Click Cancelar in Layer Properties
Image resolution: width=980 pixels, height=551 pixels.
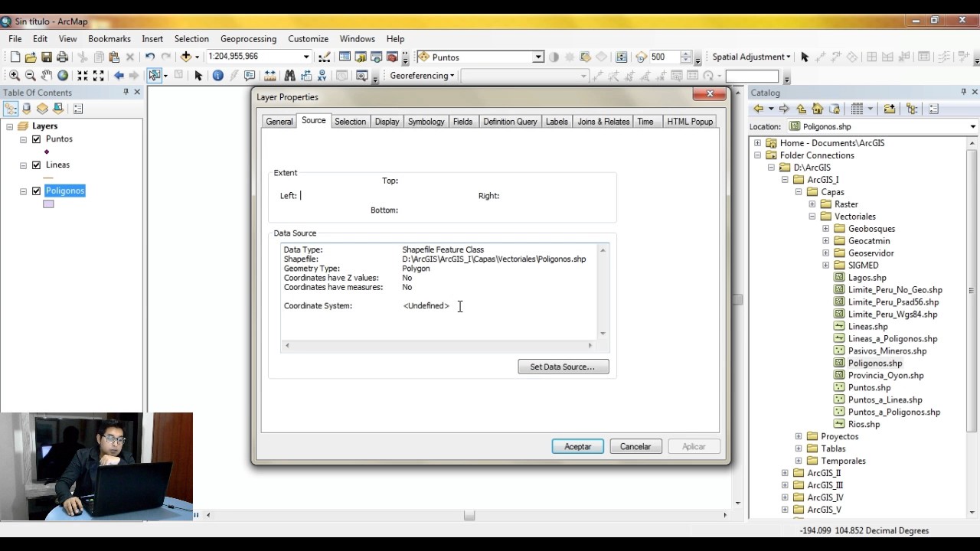coord(635,446)
